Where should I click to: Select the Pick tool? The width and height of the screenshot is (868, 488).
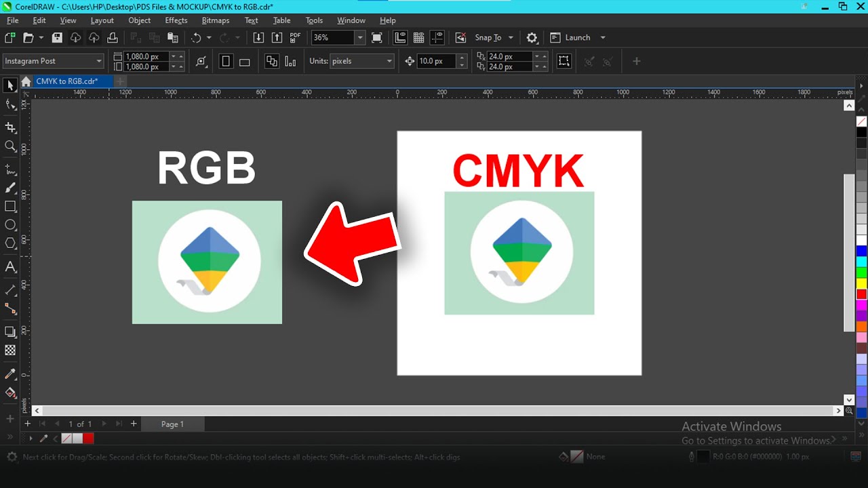pyautogui.click(x=9, y=85)
